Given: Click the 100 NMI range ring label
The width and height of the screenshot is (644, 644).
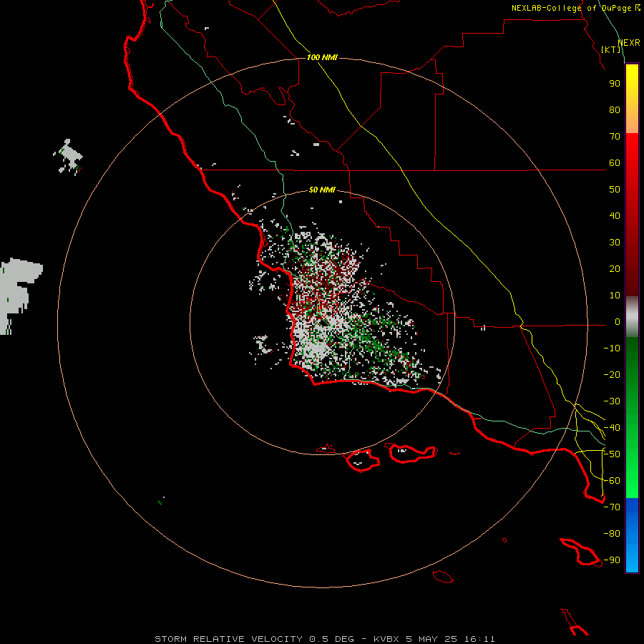Looking at the screenshot, I should click(x=322, y=57).
